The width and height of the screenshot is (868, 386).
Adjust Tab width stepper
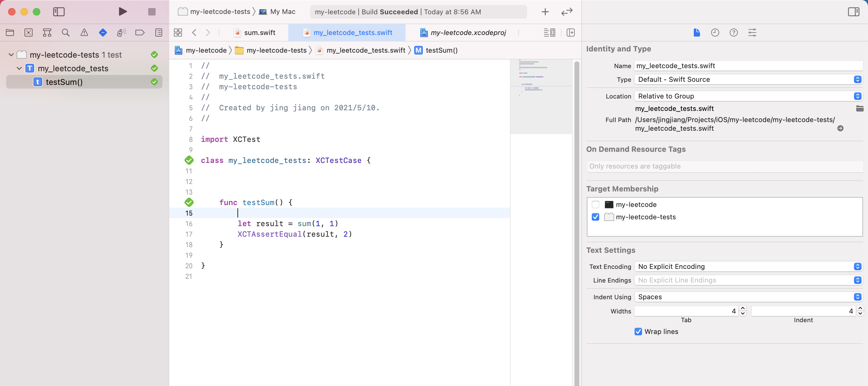point(743,311)
